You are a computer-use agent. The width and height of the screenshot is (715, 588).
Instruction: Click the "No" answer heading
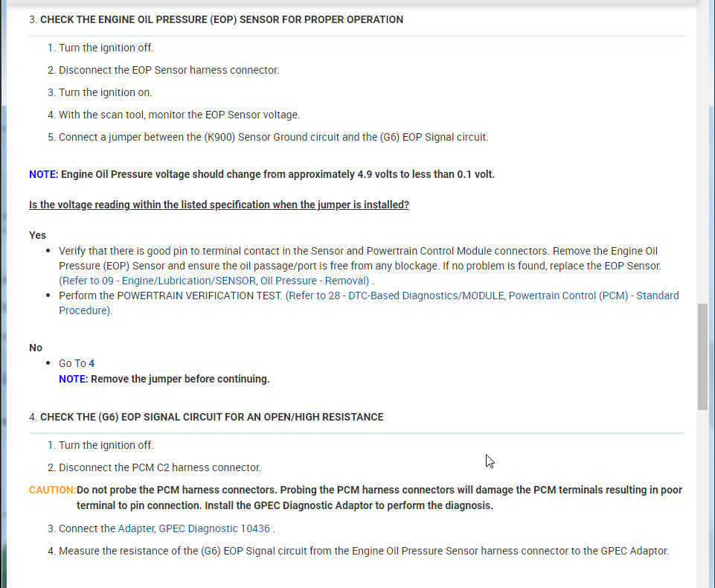[x=36, y=348]
